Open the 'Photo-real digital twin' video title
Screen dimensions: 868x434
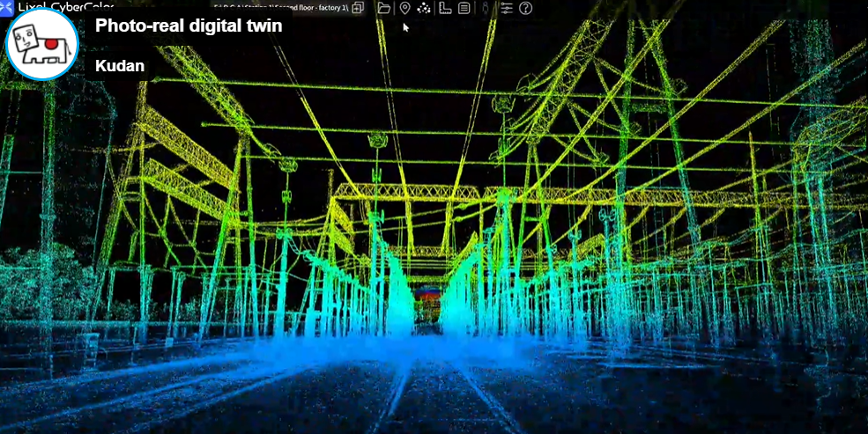(x=189, y=26)
